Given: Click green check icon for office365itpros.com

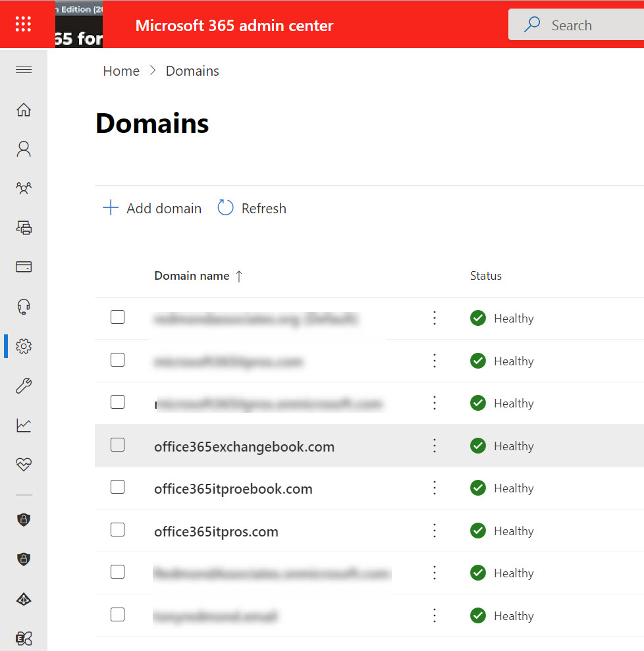Looking at the screenshot, I should [478, 530].
